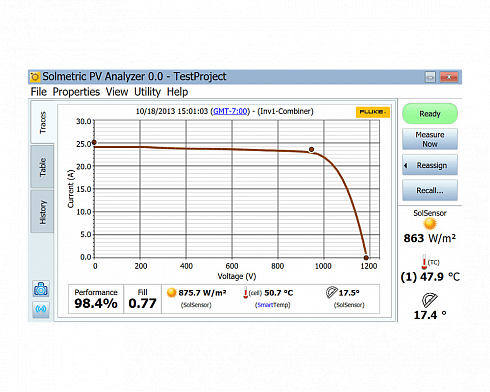
Task: Click the camera snapshot icon
Action: pos(41,289)
